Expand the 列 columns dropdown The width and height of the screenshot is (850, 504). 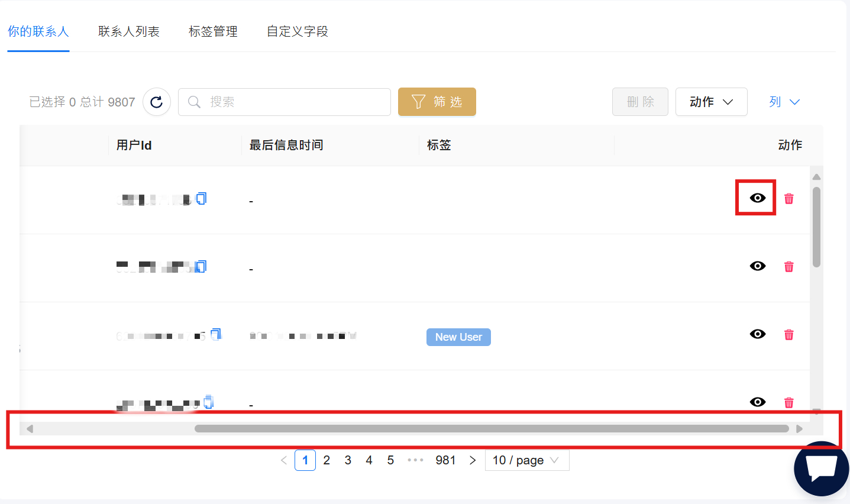click(x=784, y=102)
